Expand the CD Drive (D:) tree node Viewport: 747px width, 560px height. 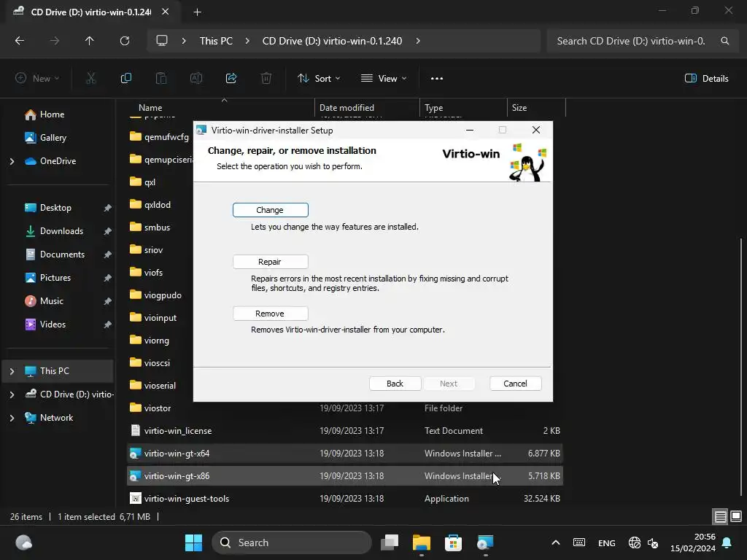pyautogui.click(x=12, y=394)
